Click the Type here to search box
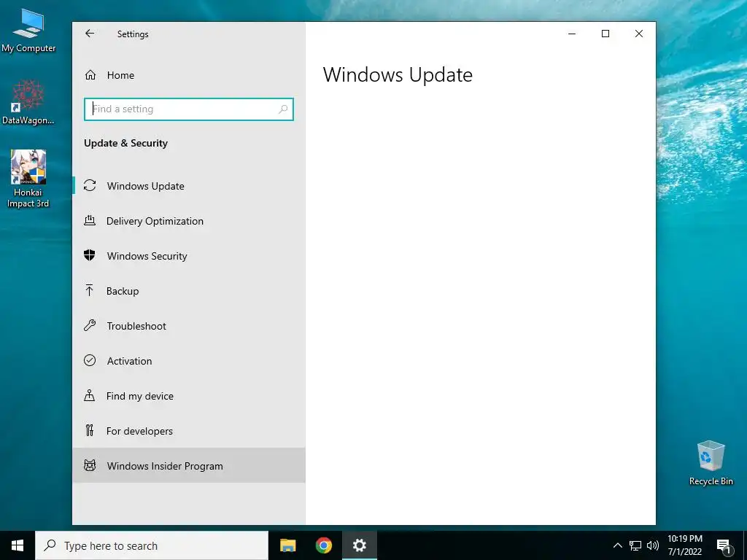Viewport: 747px width, 560px height. pyautogui.click(x=152, y=545)
